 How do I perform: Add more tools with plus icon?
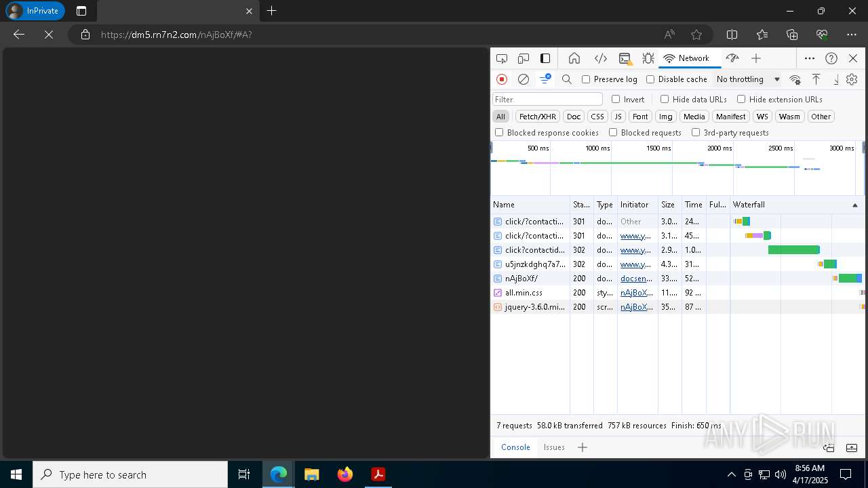(756, 58)
